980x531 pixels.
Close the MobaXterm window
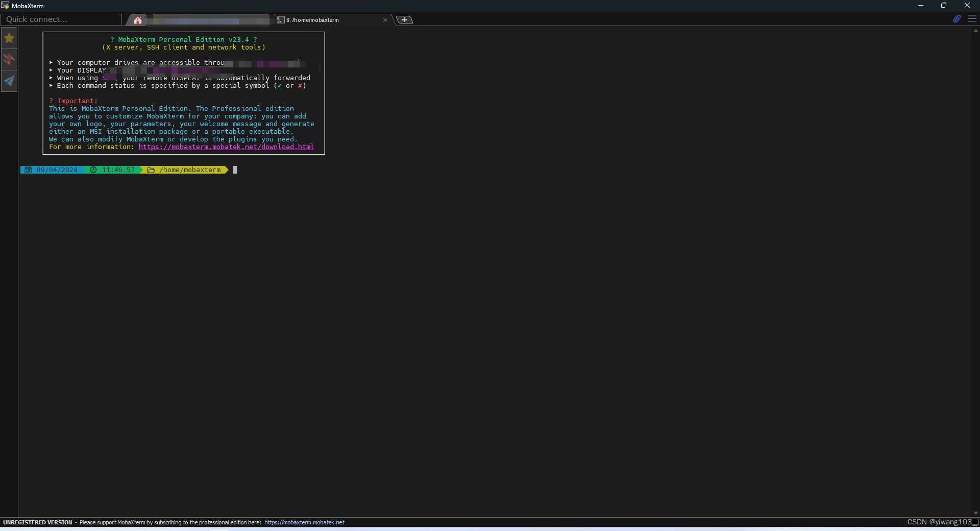967,6
